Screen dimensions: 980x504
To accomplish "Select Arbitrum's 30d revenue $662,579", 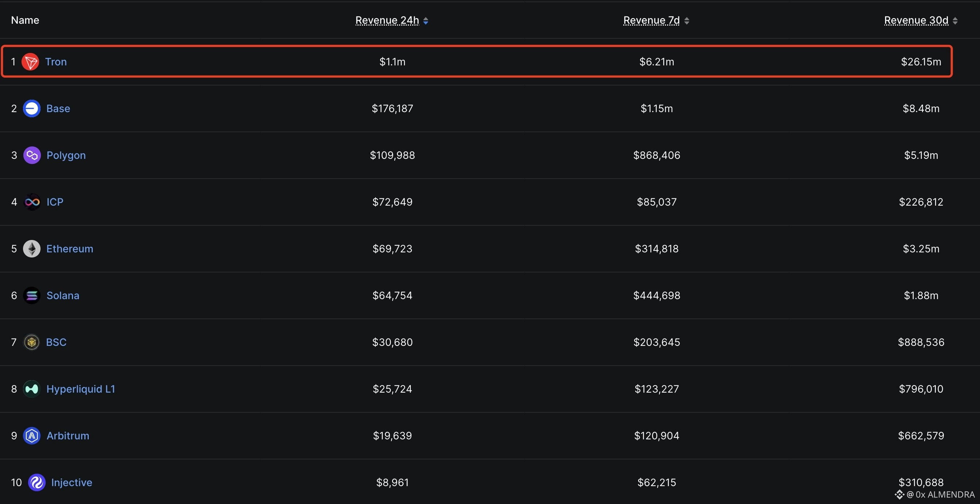I will (x=921, y=436).
